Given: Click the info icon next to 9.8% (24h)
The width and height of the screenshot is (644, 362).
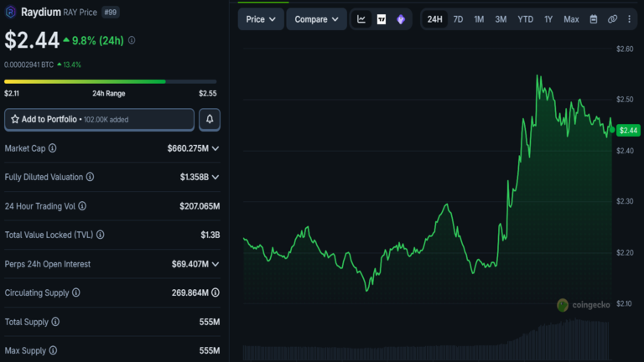Looking at the screenshot, I should pyautogui.click(x=132, y=40).
